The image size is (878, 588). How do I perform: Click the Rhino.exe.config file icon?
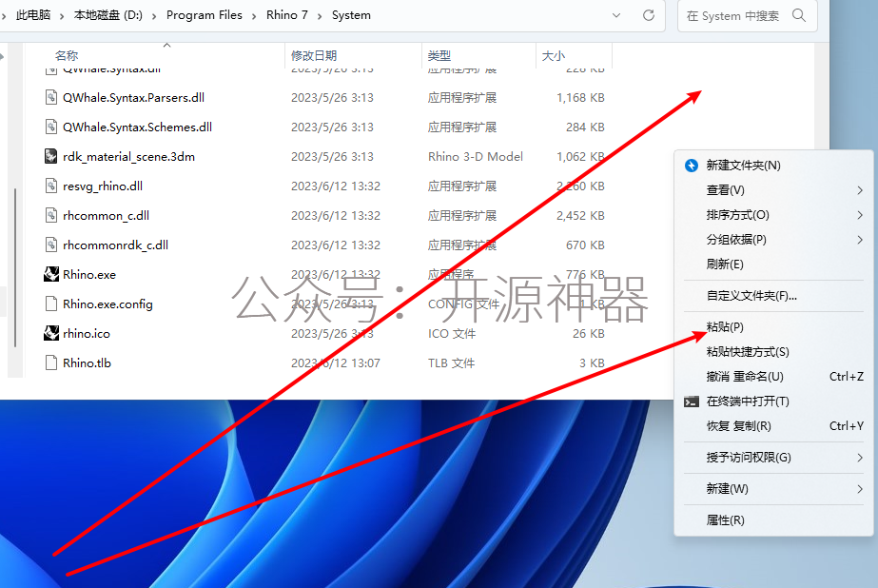coord(51,304)
